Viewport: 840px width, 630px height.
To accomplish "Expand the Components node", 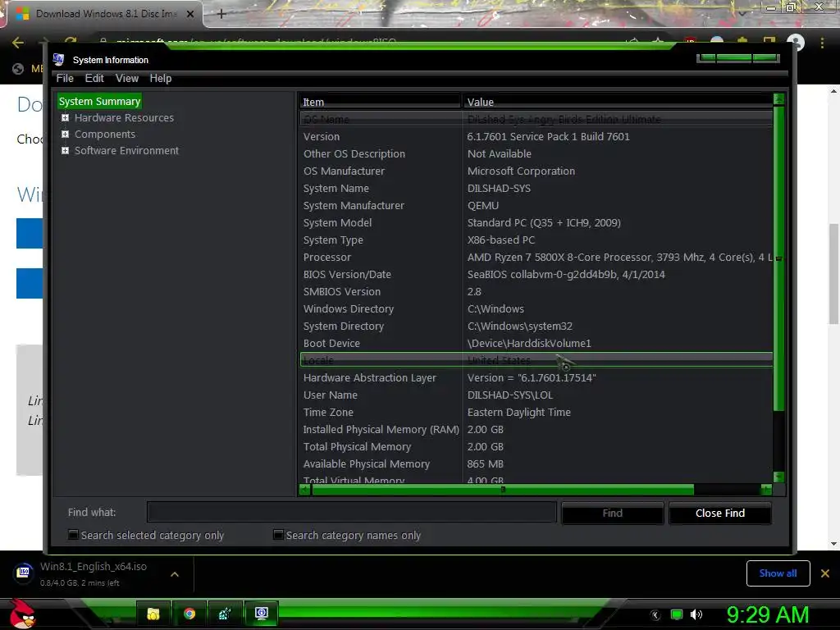I will coord(65,134).
